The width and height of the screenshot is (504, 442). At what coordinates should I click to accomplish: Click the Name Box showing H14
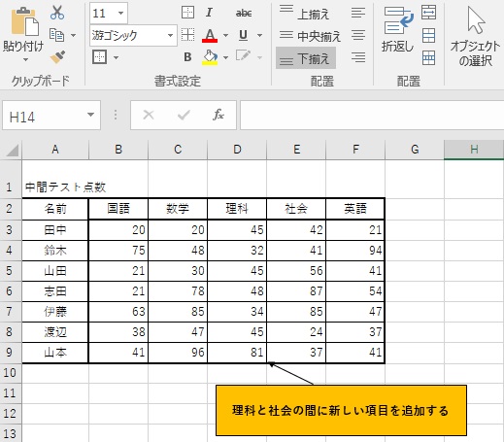[46, 116]
